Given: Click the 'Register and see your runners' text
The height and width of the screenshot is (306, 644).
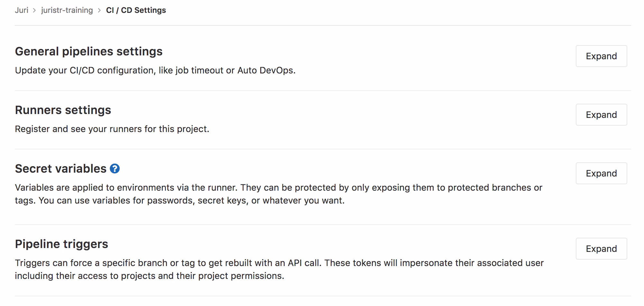Looking at the screenshot, I should (x=112, y=129).
